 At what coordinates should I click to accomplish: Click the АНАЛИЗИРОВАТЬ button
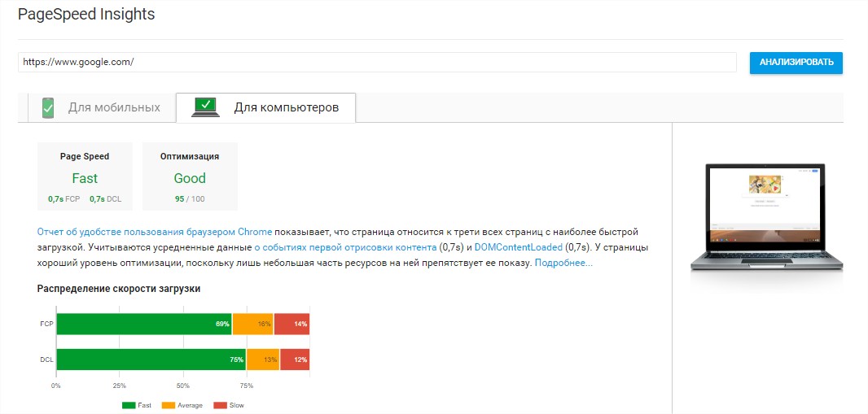[796, 63]
